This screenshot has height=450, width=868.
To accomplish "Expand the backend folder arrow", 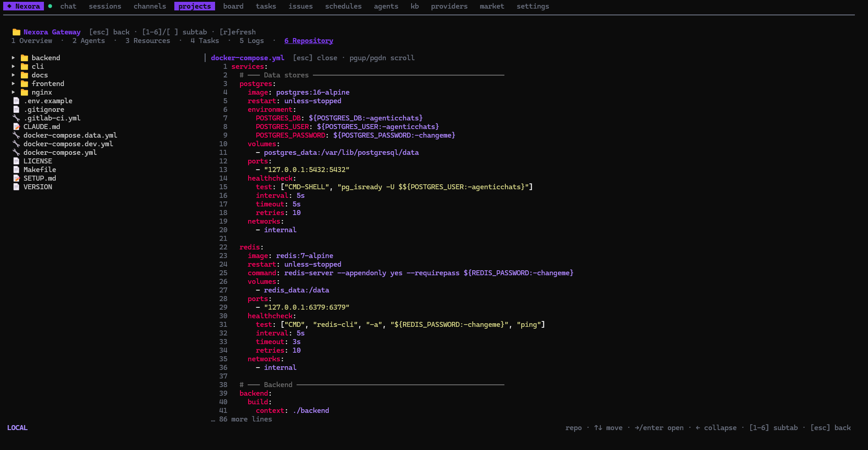I will [13, 58].
